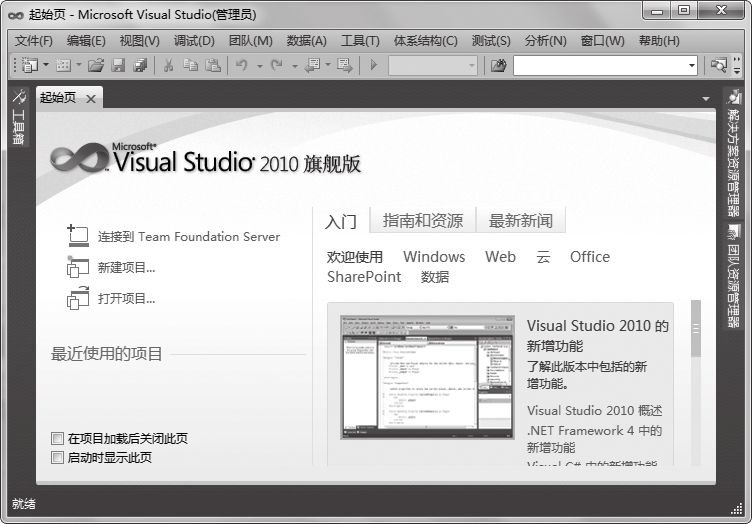The image size is (752, 524).
Task: Click the 连接到 Team Foundation Server icon
Action: pyautogui.click(x=78, y=236)
